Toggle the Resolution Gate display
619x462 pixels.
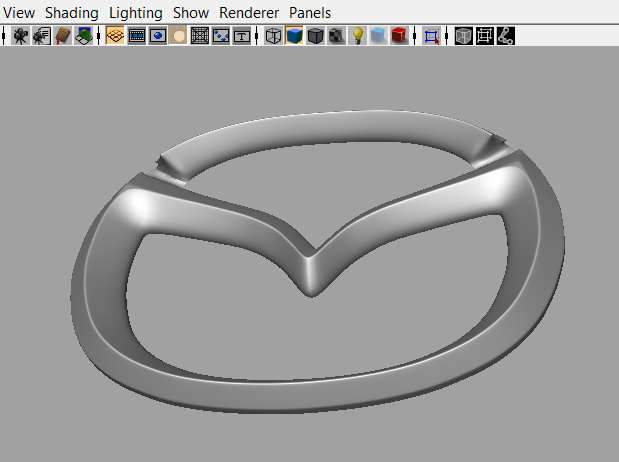(158, 36)
